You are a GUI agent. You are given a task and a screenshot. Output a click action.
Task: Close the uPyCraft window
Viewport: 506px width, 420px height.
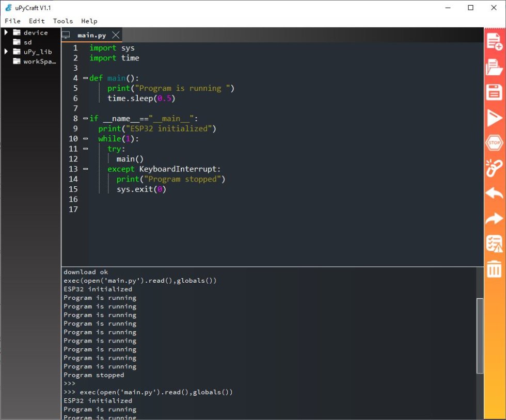point(494,8)
